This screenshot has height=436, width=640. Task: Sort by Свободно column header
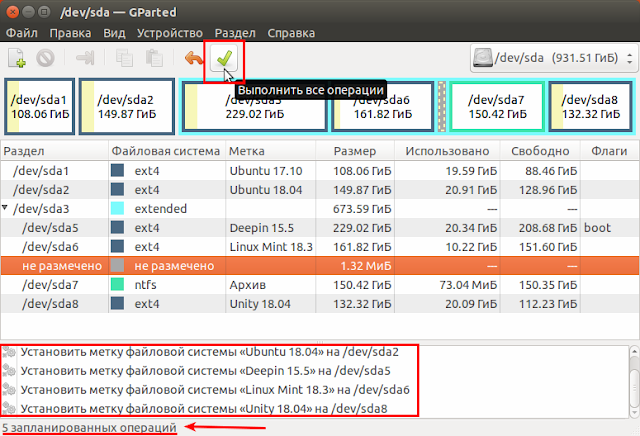point(540,151)
